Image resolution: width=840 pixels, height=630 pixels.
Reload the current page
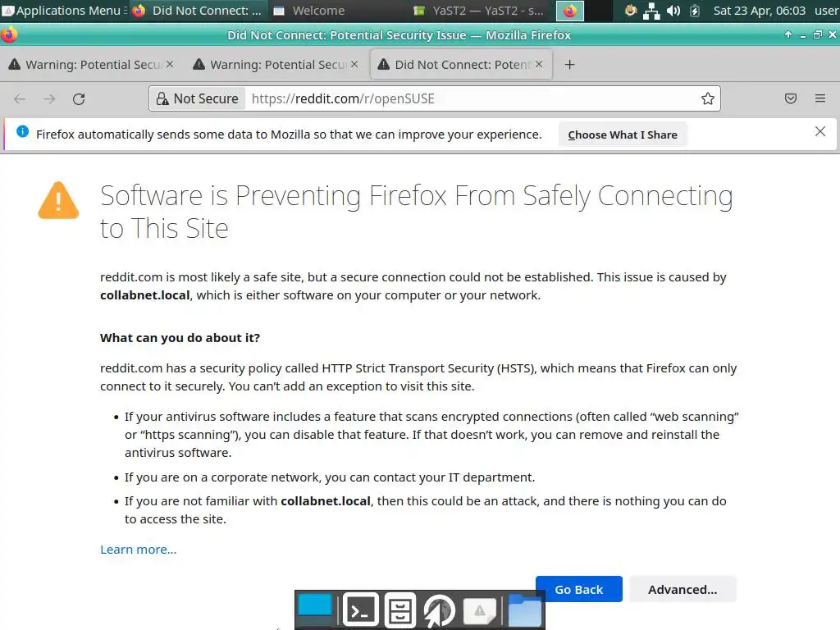click(79, 99)
